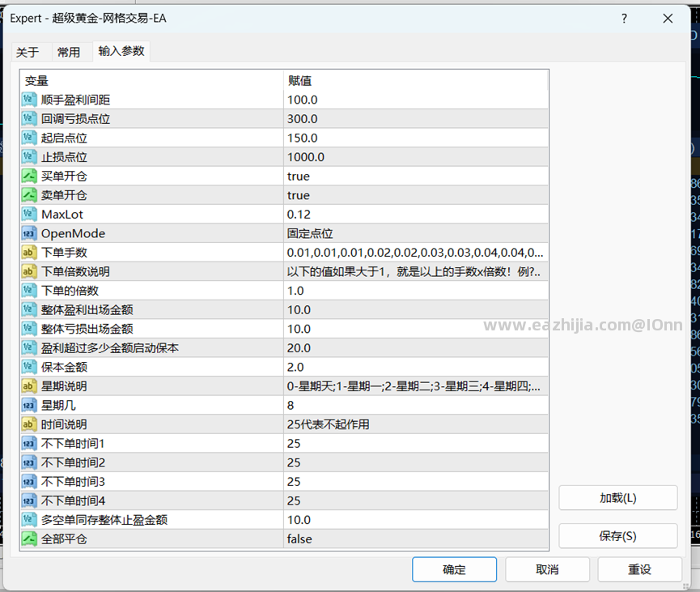Click the 重设 button

pos(640,569)
